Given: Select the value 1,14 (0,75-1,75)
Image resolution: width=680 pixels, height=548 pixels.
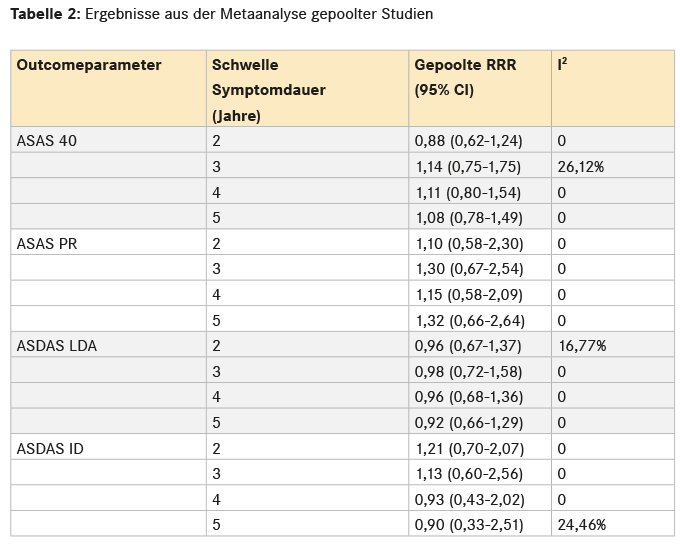Looking at the screenshot, I should (x=468, y=167).
